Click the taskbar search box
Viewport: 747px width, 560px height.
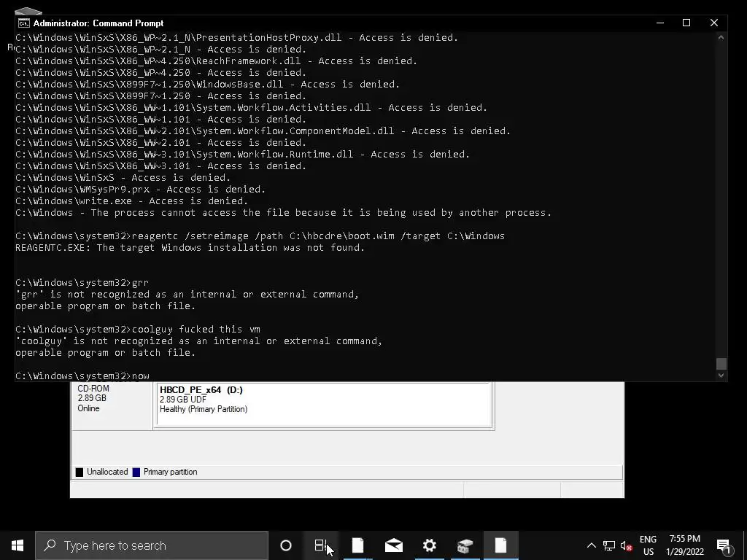(x=152, y=545)
